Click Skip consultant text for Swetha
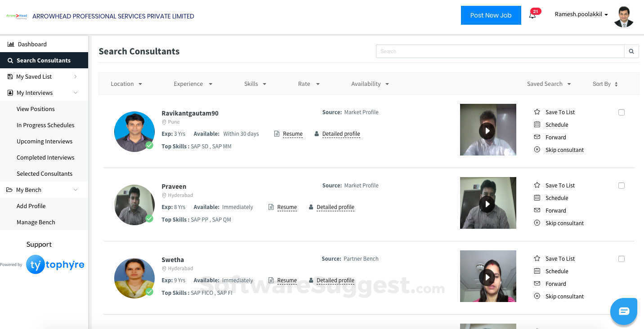The image size is (644, 329). click(565, 297)
